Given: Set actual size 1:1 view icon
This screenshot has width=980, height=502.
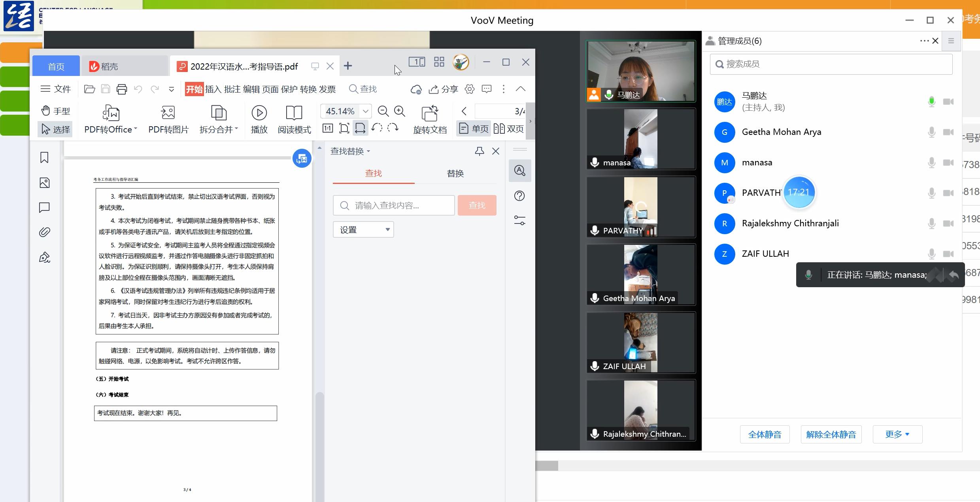Looking at the screenshot, I should point(328,128).
